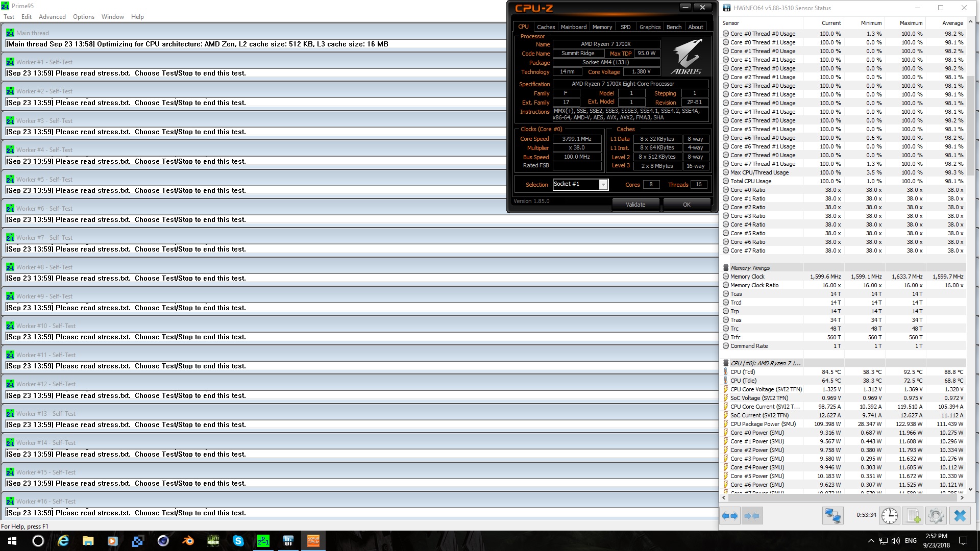Select Command Rate sensor row

point(843,346)
